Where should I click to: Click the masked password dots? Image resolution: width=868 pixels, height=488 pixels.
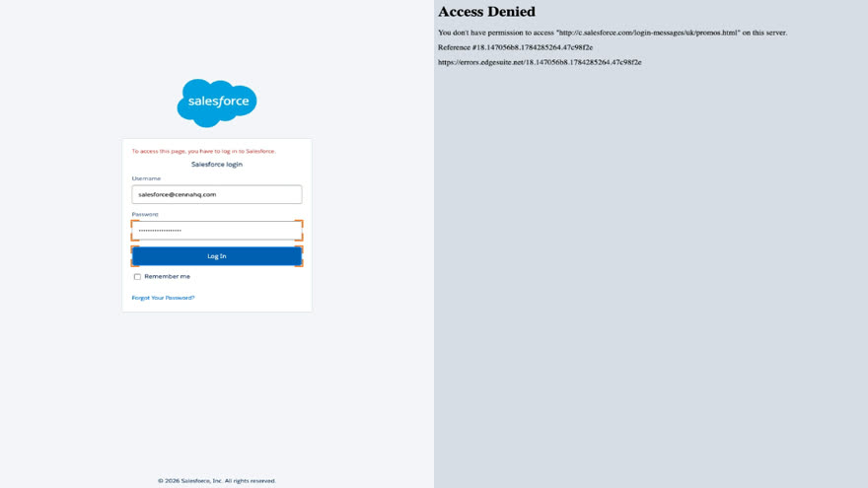[x=160, y=231]
